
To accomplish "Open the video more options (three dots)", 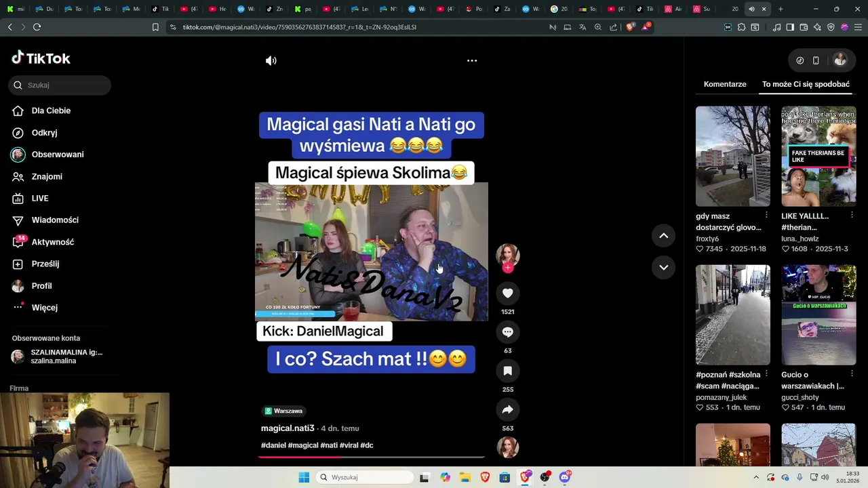I will pyautogui.click(x=472, y=60).
